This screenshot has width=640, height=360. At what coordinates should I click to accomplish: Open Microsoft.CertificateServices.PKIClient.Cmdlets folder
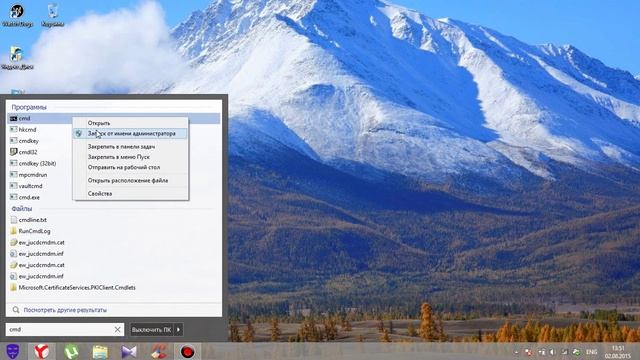(x=114, y=287)
